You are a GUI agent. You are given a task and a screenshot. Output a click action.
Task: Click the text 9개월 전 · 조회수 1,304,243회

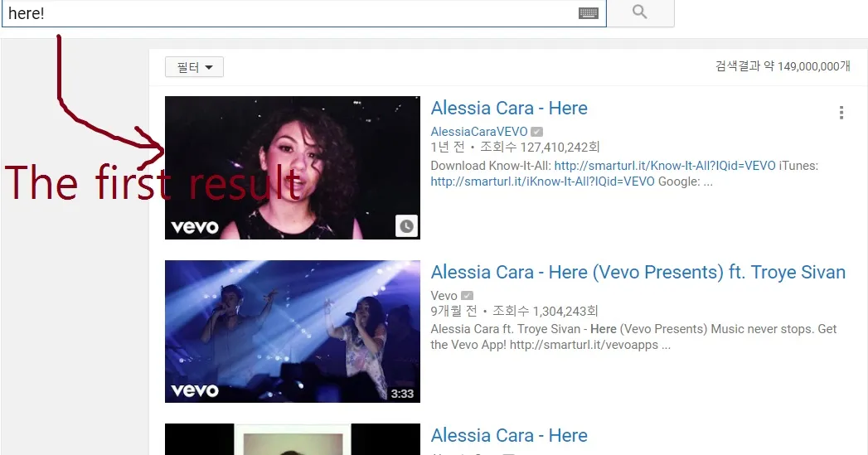pos(514,311)
